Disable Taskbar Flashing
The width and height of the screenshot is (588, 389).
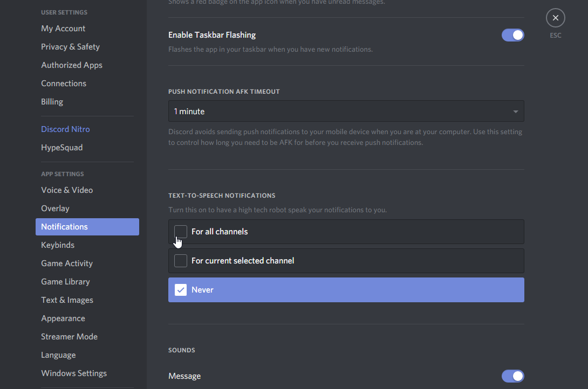click(512, 34)
